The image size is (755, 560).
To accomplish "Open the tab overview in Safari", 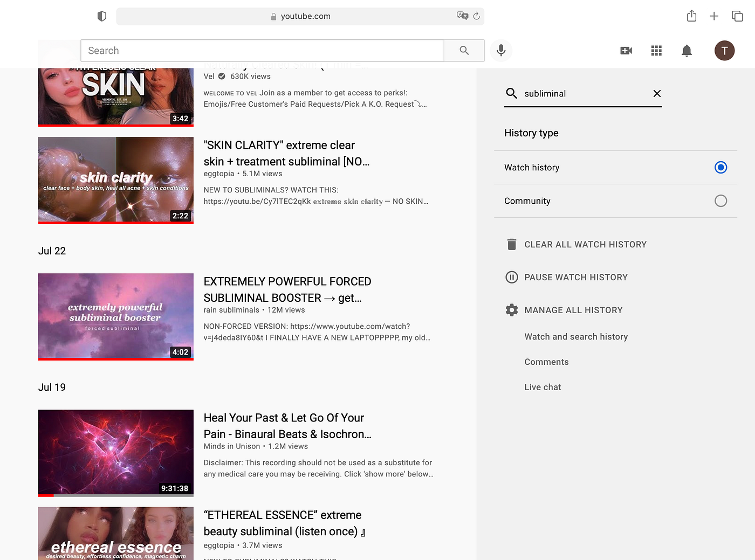I will (x=737, y=16).
